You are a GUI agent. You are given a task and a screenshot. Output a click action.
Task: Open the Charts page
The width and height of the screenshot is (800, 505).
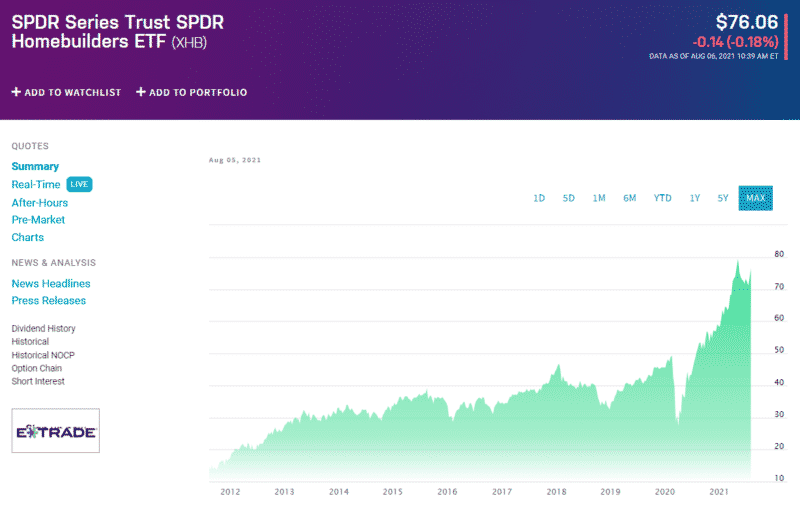coord(28,237)
